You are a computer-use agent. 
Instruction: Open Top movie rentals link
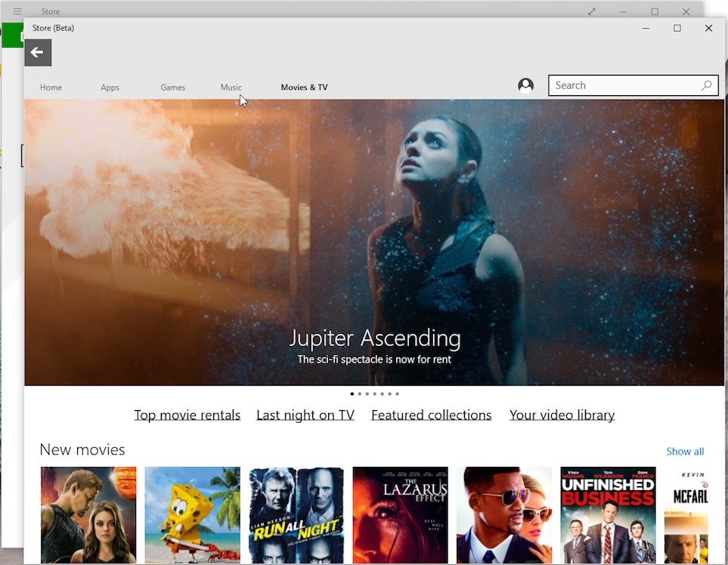pos(187,415)
